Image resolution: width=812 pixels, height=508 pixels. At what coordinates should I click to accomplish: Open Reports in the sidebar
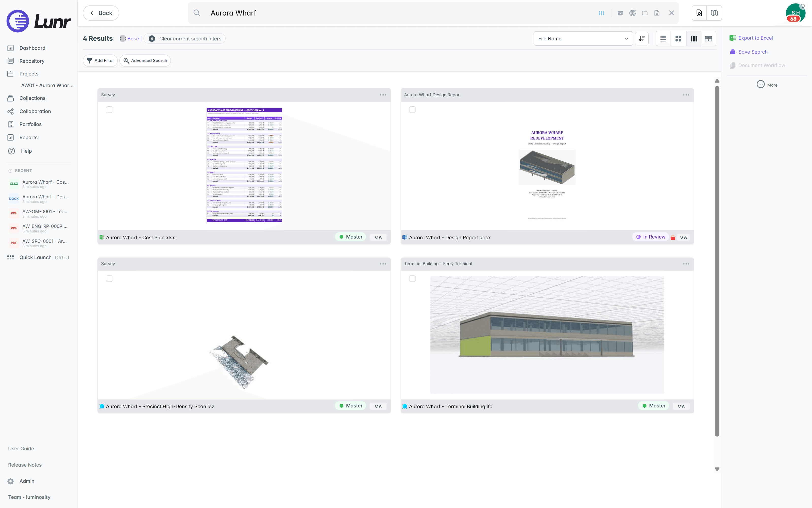tap(28, 137)
